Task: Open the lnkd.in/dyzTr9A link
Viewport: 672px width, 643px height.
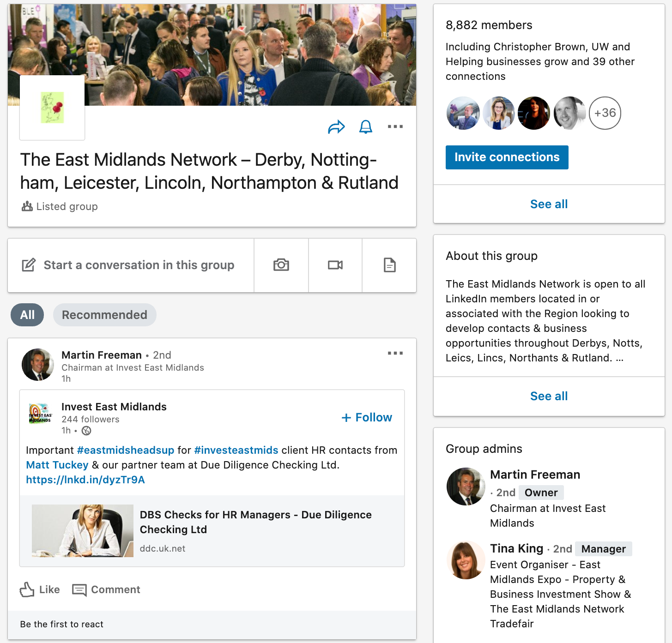Action: click(85, 480)
